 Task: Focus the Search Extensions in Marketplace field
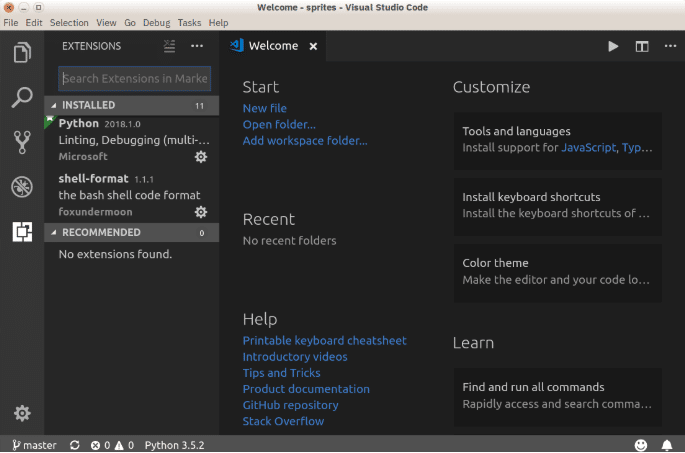[x=135, y=79]
